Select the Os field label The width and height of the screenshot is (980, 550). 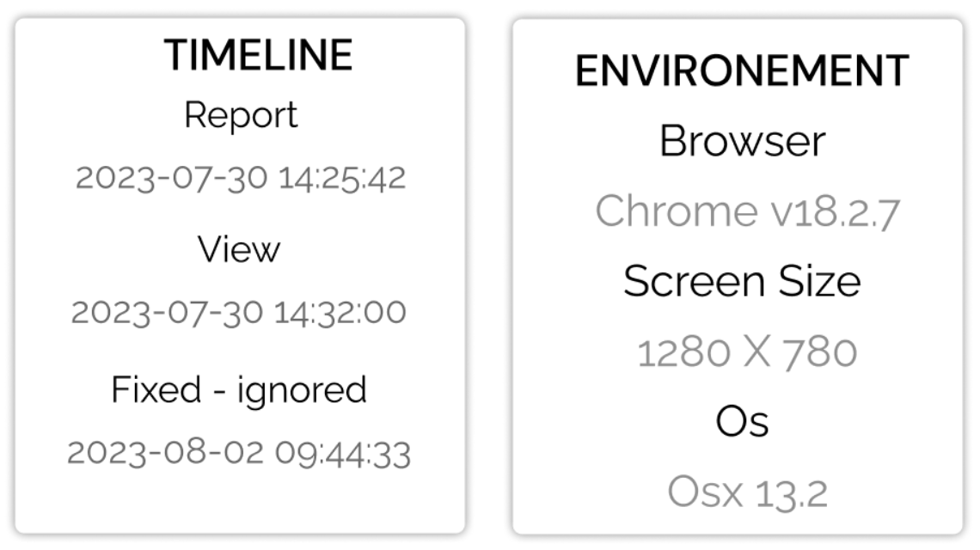[x=742, y=421]
